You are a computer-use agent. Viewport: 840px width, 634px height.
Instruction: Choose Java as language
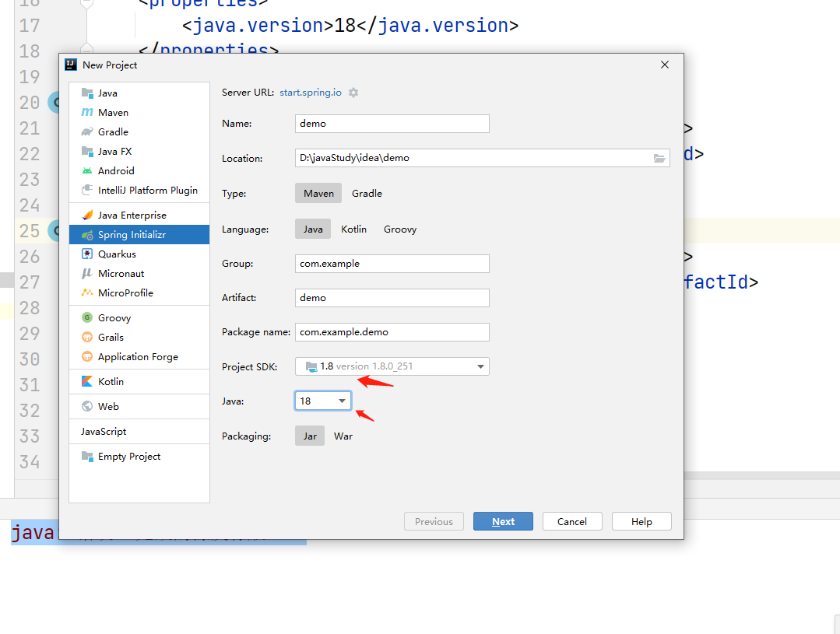point(313,229)
